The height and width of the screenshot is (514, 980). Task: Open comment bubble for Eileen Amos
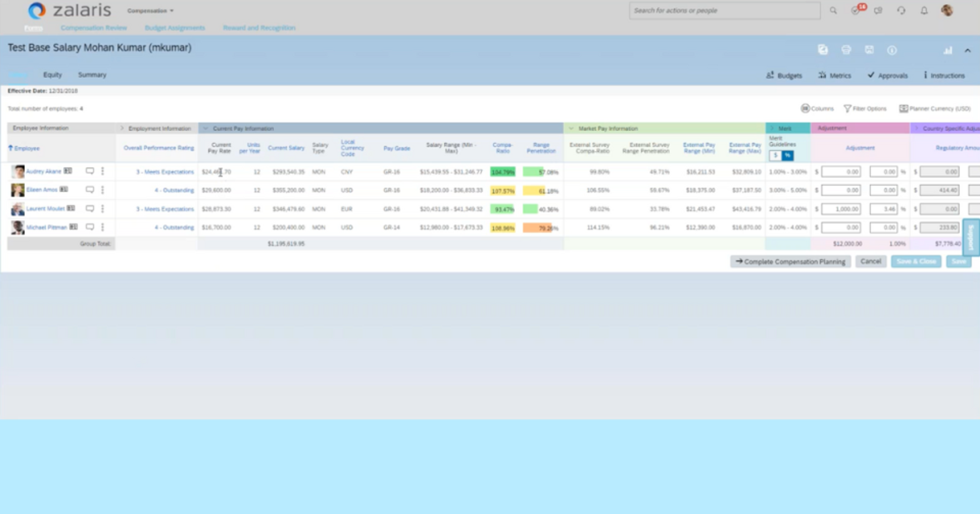(90, 190)
